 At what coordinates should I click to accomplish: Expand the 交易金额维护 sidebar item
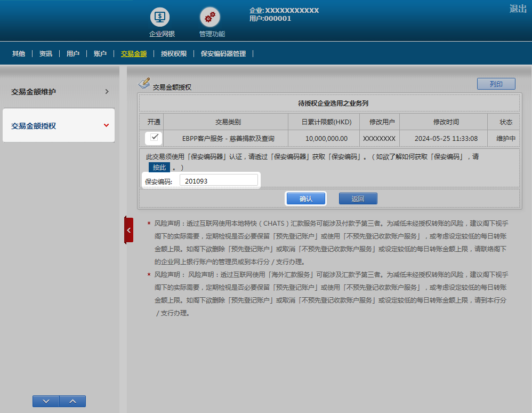59,92
